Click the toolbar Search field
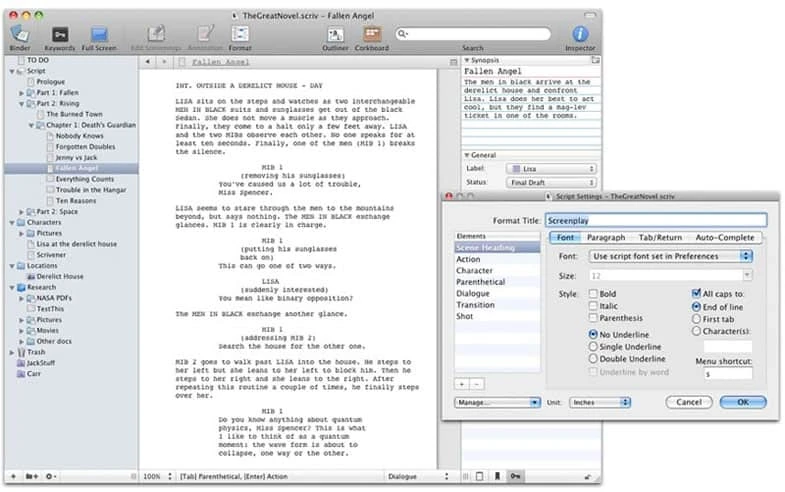 473,34
